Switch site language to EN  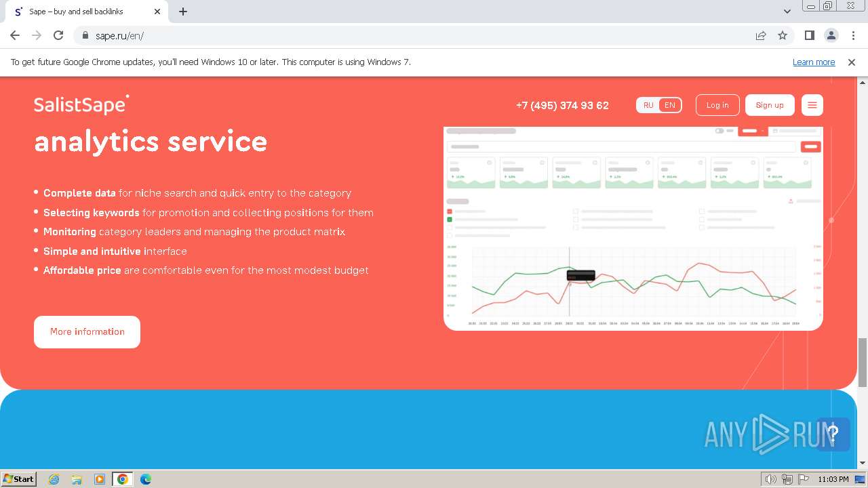pos(670,105)
